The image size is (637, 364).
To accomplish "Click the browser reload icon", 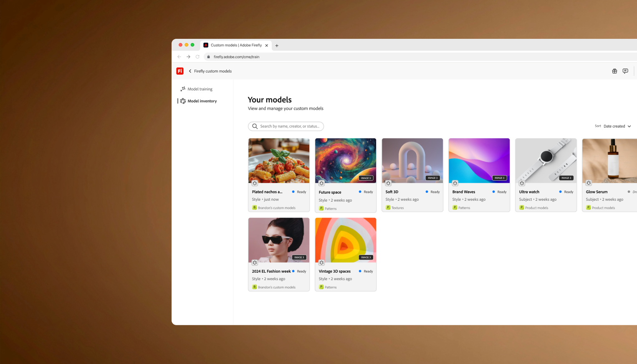I will tap(197, 57).
